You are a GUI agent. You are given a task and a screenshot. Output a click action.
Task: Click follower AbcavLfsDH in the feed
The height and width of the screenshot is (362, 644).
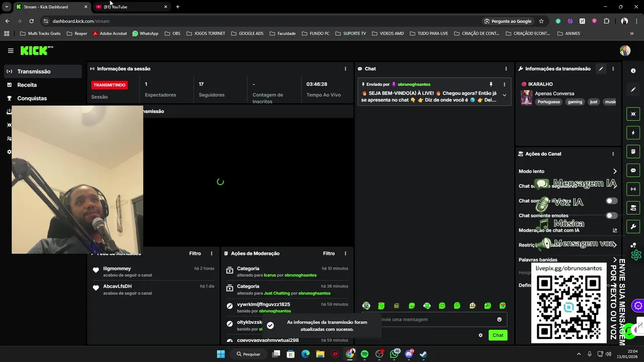coord(117,286)
